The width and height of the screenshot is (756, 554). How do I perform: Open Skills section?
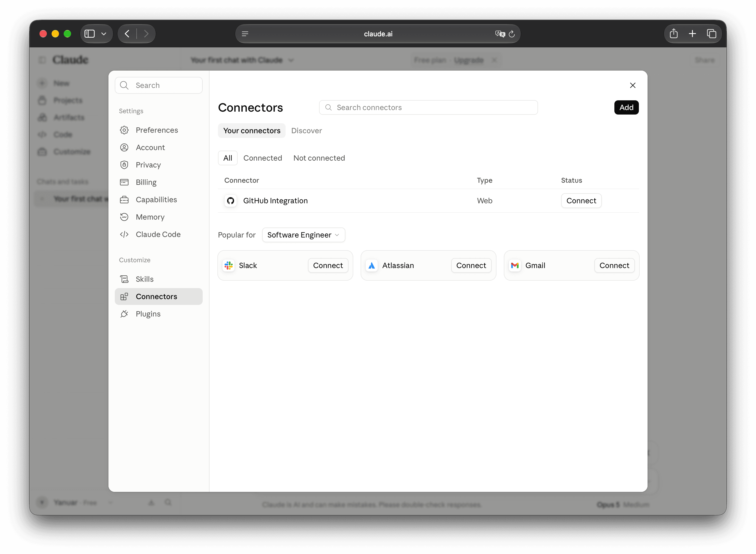[x=158, y=279]
